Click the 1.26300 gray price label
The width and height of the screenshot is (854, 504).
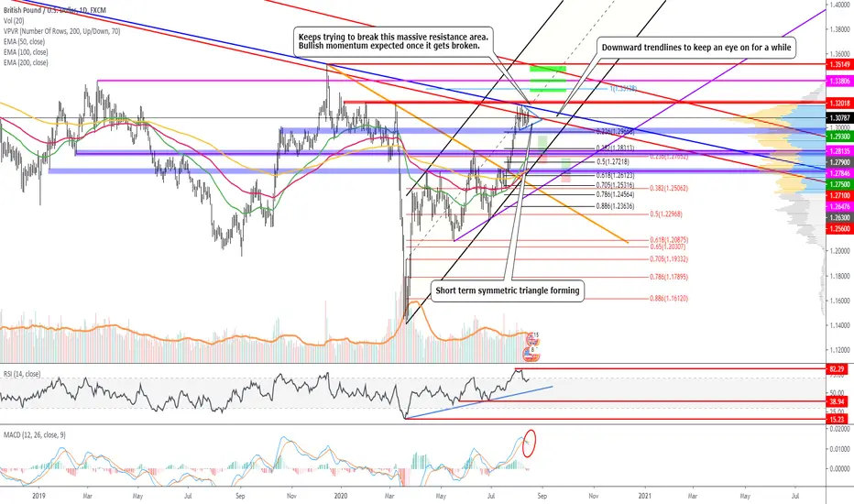839,217
